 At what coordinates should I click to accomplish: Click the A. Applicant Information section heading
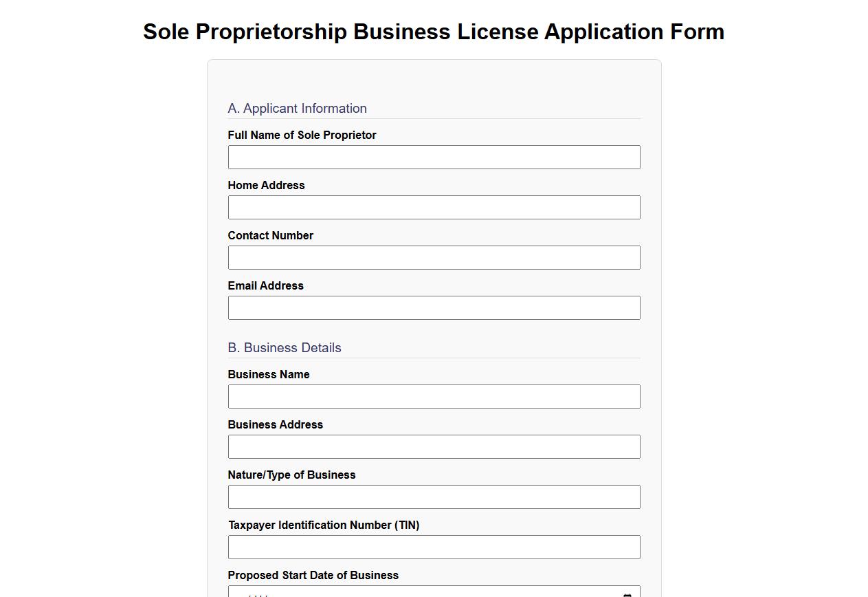298,108
